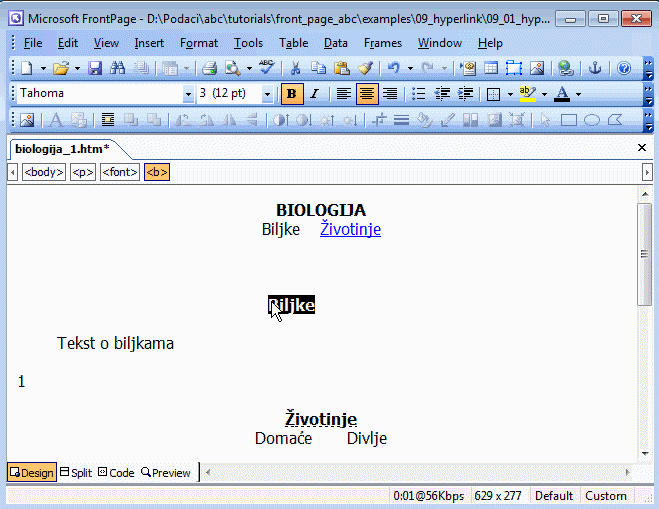
Task: Click the Print icon
Action: [209, 68]
